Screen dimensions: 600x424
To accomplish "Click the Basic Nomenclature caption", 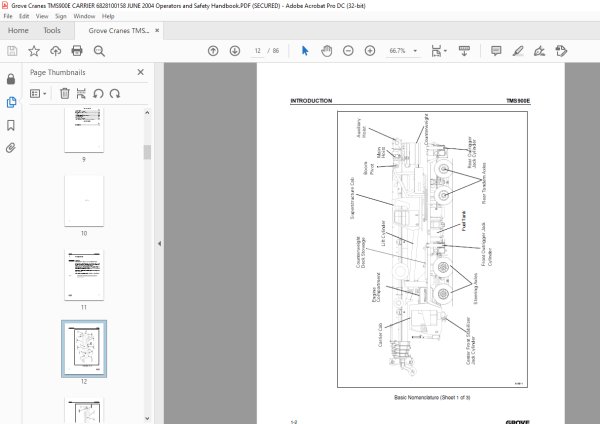I will 432,397.
